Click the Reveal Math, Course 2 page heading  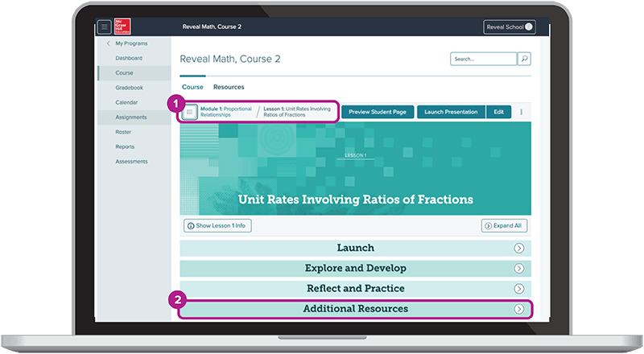coord(230,60)
